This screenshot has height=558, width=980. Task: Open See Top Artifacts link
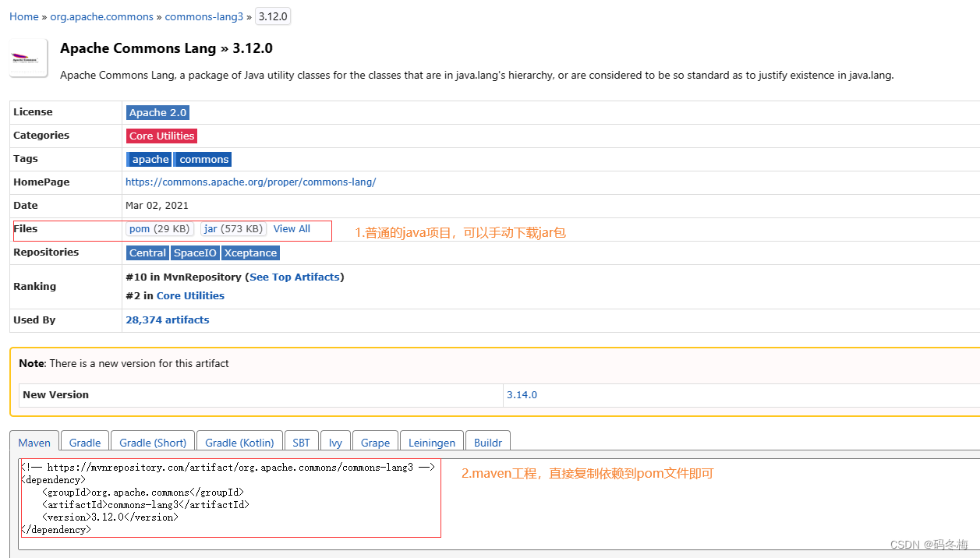point(295,277)
